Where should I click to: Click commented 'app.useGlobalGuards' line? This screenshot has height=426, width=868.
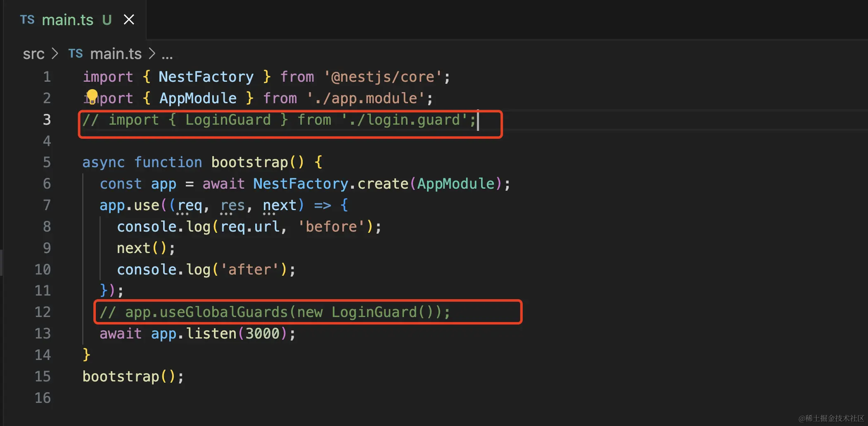(275, 312)
